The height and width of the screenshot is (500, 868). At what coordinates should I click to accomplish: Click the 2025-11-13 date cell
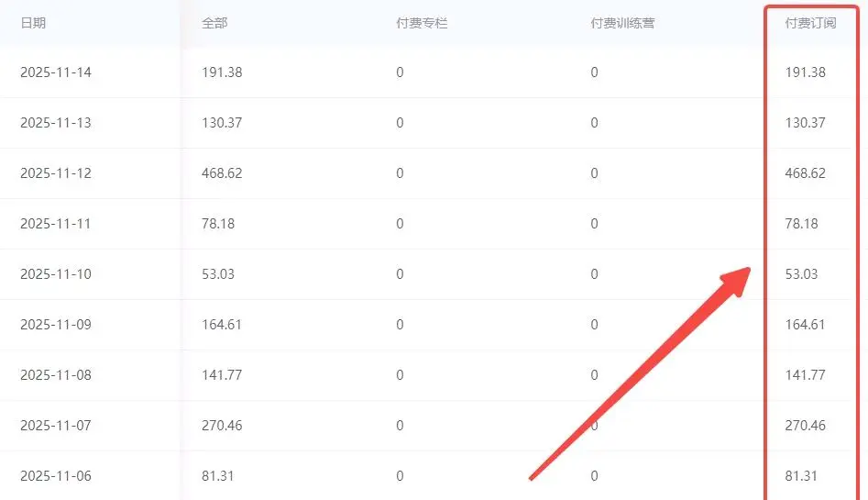pyautogui.click(x=56, y=123)
